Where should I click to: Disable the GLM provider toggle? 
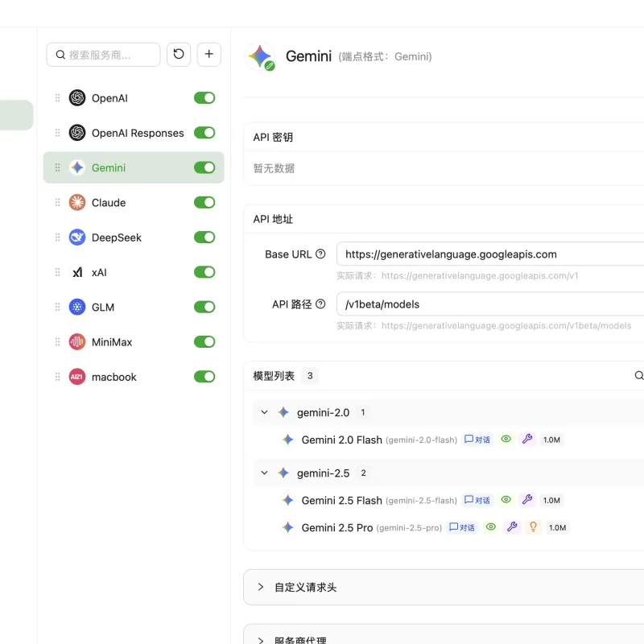[204, 308]
